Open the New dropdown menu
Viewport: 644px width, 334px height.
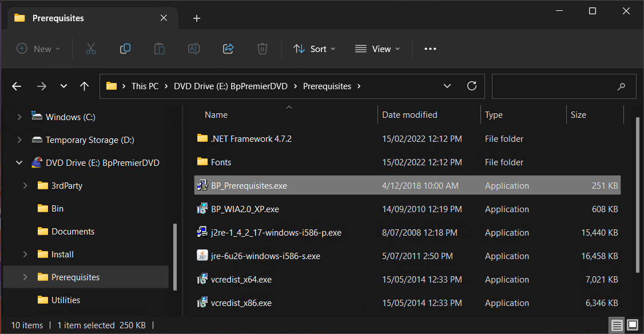[x=38, y=49]
